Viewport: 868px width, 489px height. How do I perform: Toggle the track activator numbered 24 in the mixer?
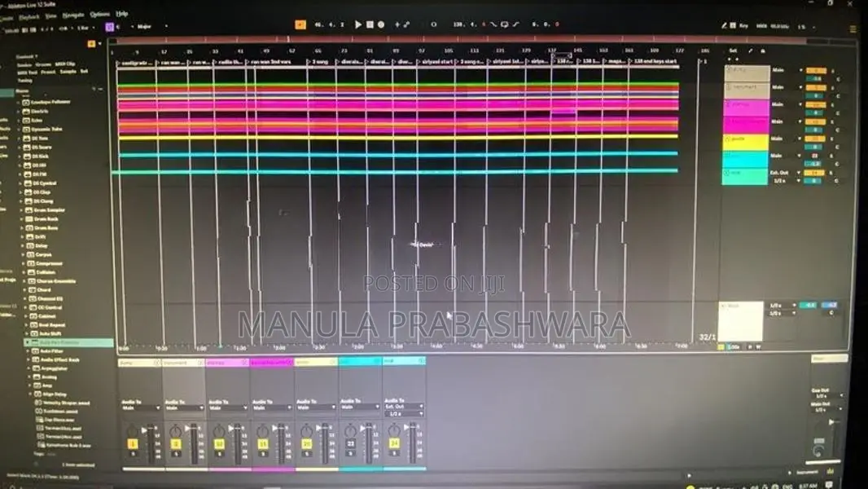coord(394,443)
